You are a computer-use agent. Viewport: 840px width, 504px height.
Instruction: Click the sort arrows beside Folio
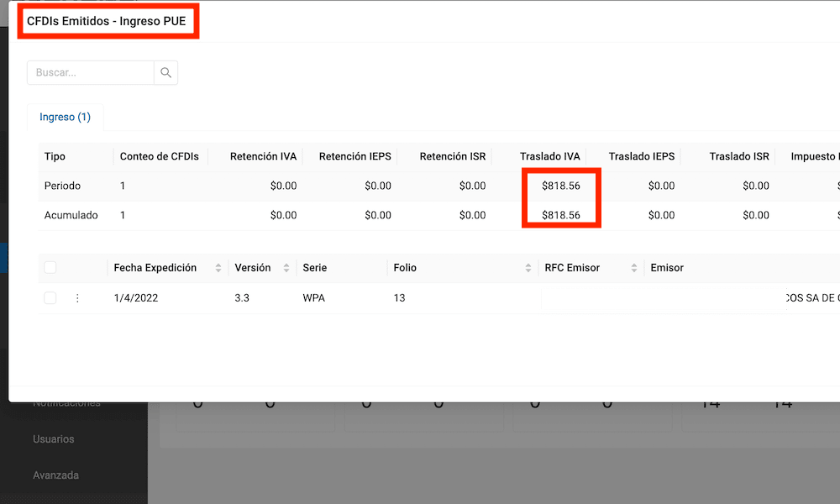[x=528, y=268]
